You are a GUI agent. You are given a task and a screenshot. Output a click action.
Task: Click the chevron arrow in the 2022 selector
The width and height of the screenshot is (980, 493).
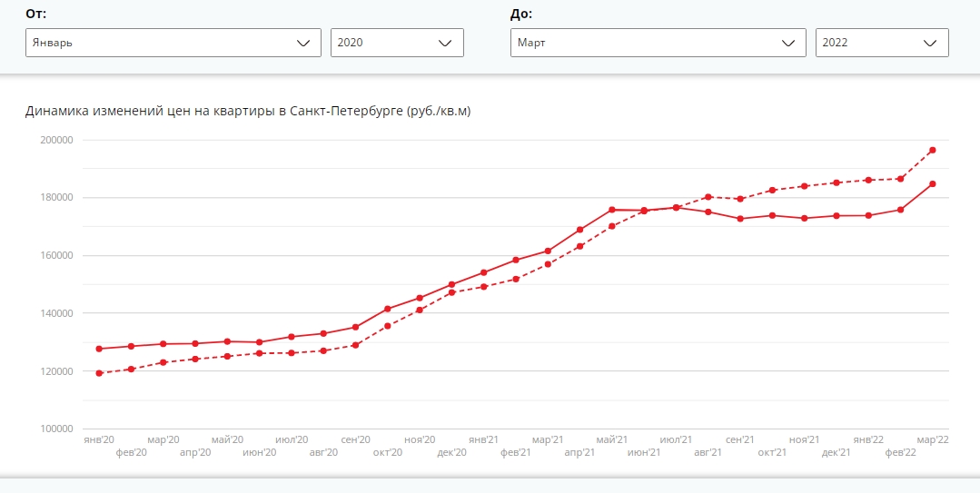point(930,43)
